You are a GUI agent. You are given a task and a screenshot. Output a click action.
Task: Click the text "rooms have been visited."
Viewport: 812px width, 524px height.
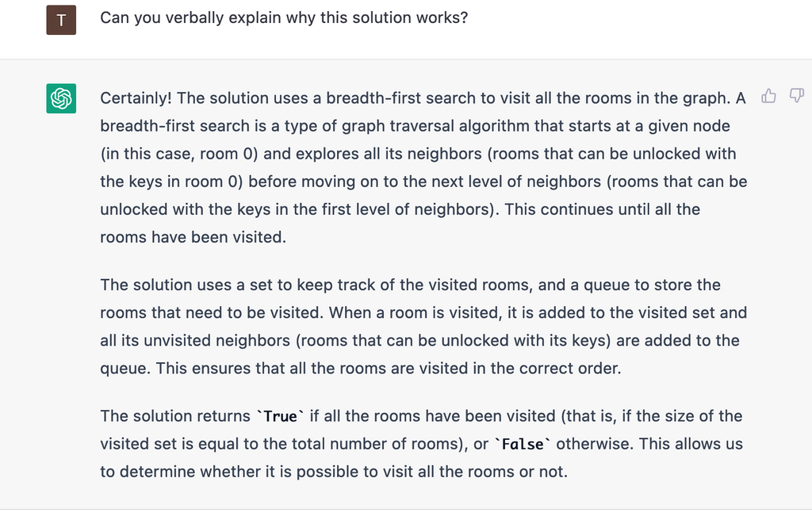pyautogui.click(x=193, y=237)
